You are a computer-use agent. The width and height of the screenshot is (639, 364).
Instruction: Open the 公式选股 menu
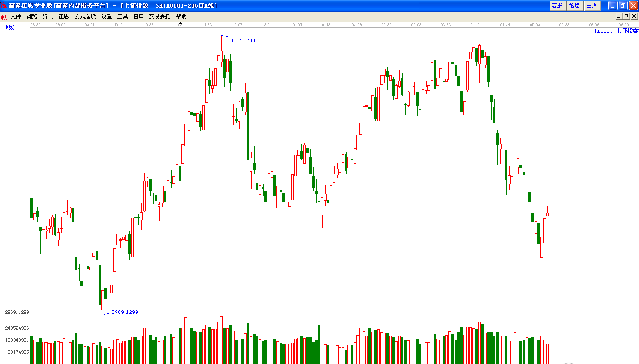tap(85, 16)
